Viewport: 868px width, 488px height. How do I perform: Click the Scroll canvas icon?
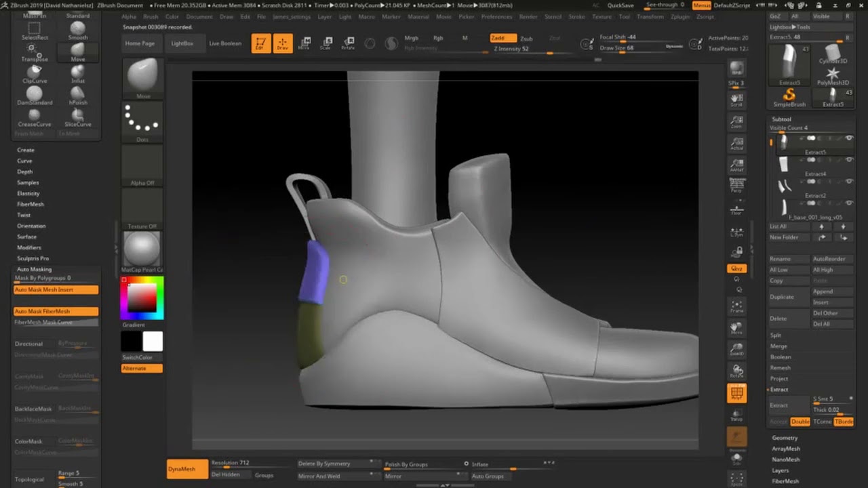736,100
